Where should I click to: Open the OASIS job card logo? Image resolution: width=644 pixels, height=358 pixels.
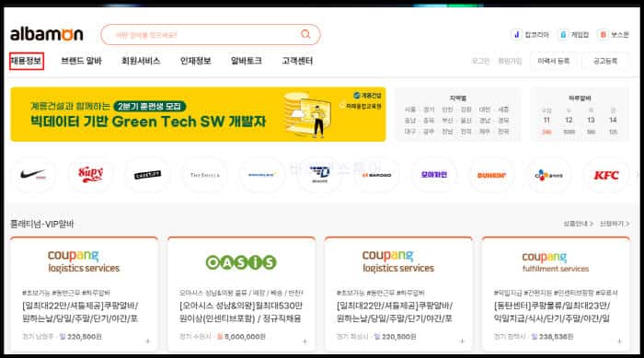click(x=241, y=262)
